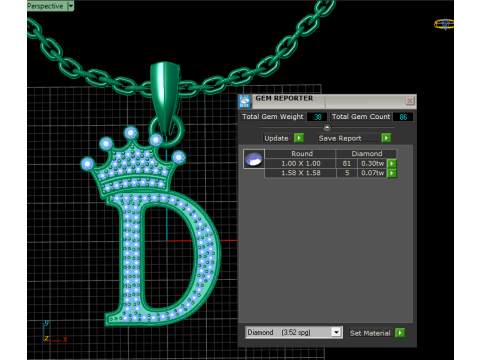Close the Gem Reporter panel
The height and width of the screenshot is (360, 480).
[x=410, y=101]
